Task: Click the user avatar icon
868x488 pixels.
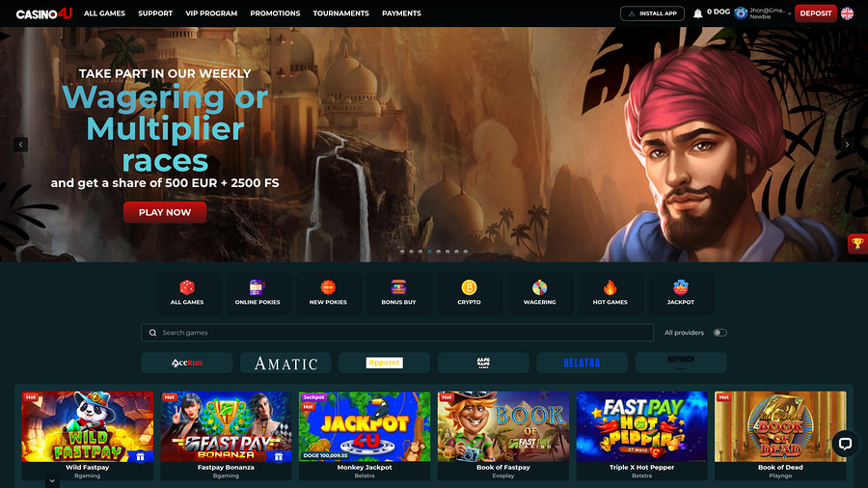Action: [741, 14]
